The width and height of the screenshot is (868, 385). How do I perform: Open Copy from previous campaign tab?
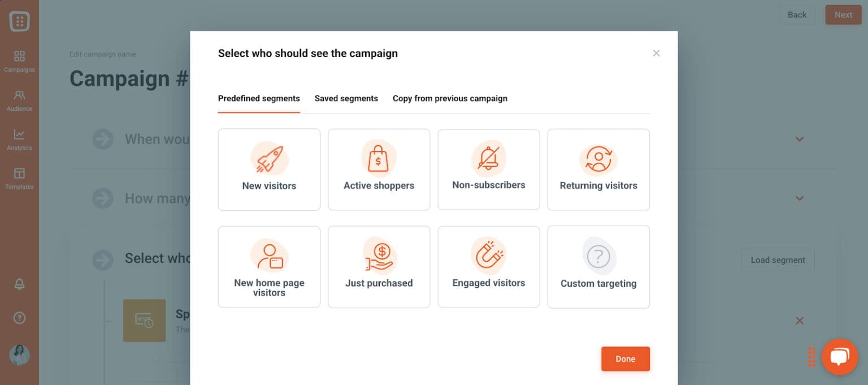click(450, 98)
